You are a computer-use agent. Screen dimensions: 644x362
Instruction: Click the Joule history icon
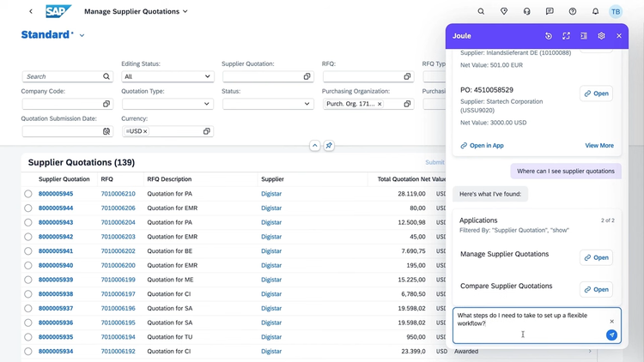pyautogui.click(x=549, y=36)
